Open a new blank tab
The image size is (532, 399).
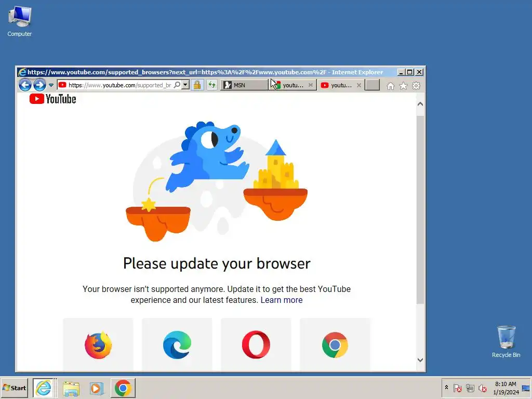pyautogui.click(x=372, y=85)
